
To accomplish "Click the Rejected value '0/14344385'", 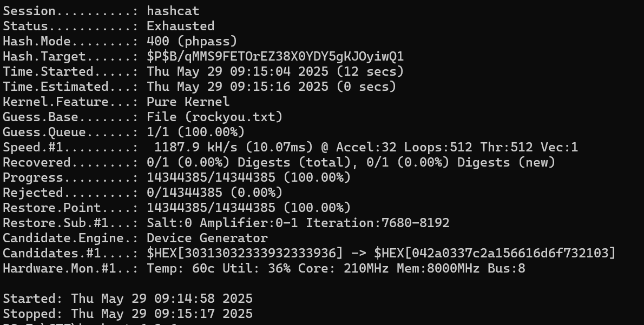I will 185,193.
